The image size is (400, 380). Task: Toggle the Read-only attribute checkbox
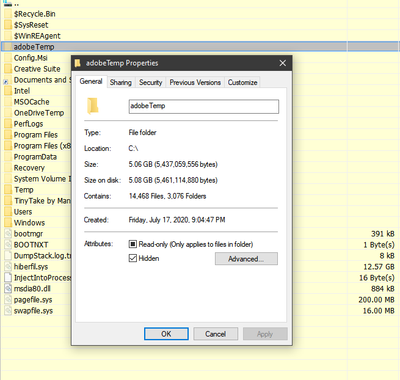coord(133,244)
